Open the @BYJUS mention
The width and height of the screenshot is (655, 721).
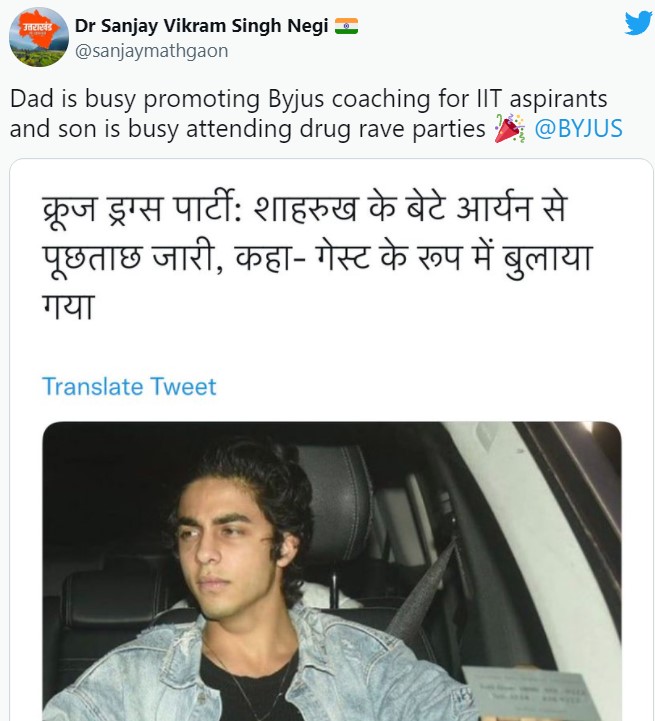click(x=579, y=129)
